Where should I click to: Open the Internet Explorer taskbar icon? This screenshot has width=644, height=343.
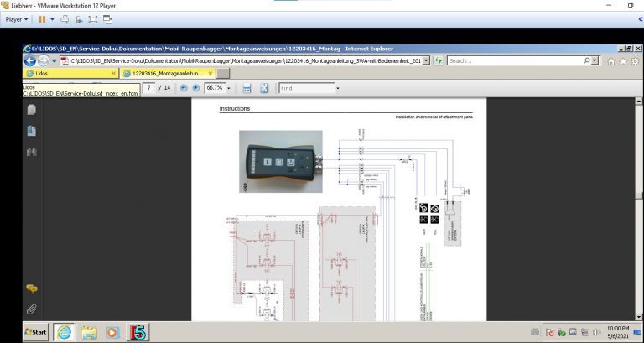click(x=64, y=332)
